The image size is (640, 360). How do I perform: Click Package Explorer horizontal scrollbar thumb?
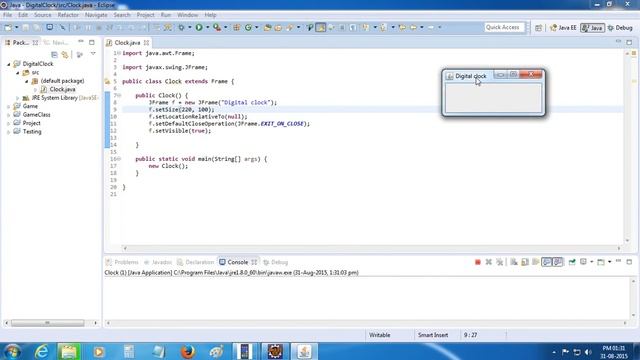tap(47, 323)
